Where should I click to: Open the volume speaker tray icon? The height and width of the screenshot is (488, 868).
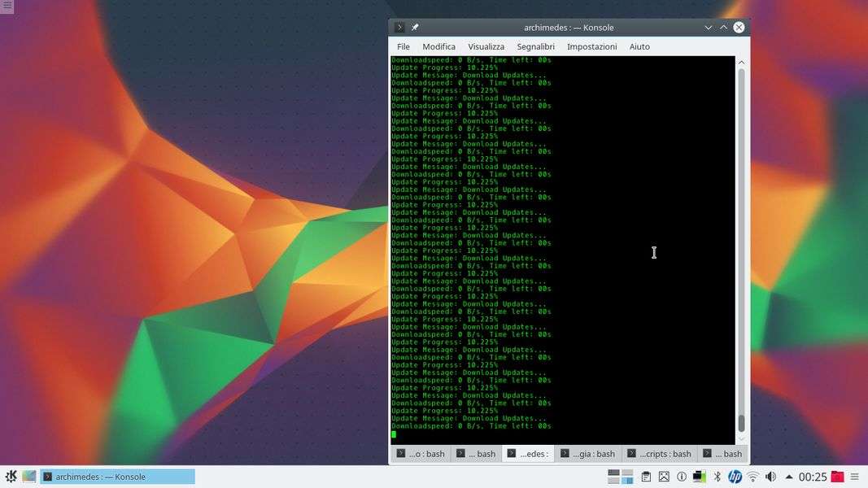pyautogui.click(x=770, y=477)
